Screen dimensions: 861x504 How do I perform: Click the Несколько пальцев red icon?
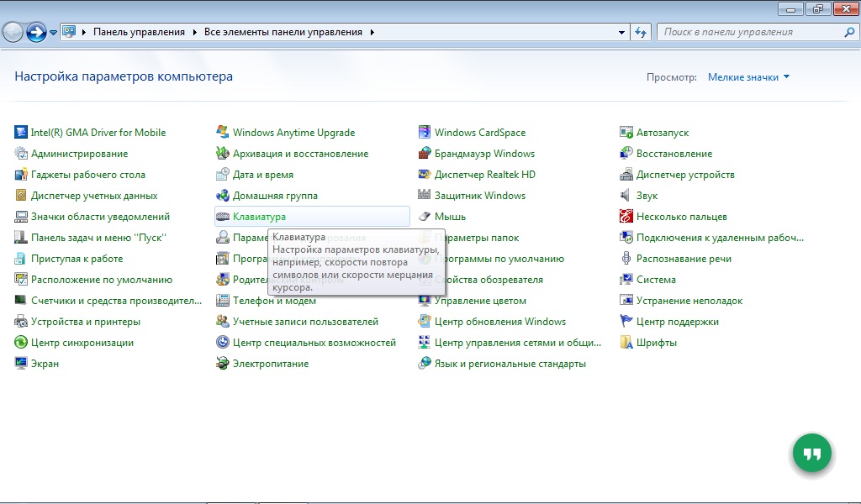pyautogui.click(x=626, y=217)
